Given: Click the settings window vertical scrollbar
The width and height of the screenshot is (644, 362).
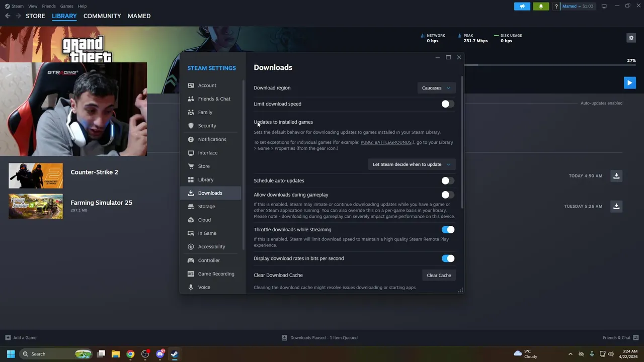Looking at the screenshot, I should [462, 143].
